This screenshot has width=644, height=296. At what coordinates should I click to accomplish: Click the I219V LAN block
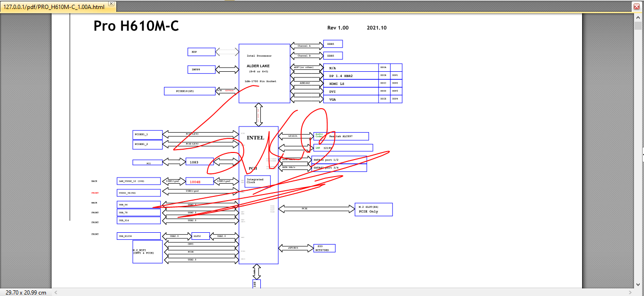click(x=343, y=148)
